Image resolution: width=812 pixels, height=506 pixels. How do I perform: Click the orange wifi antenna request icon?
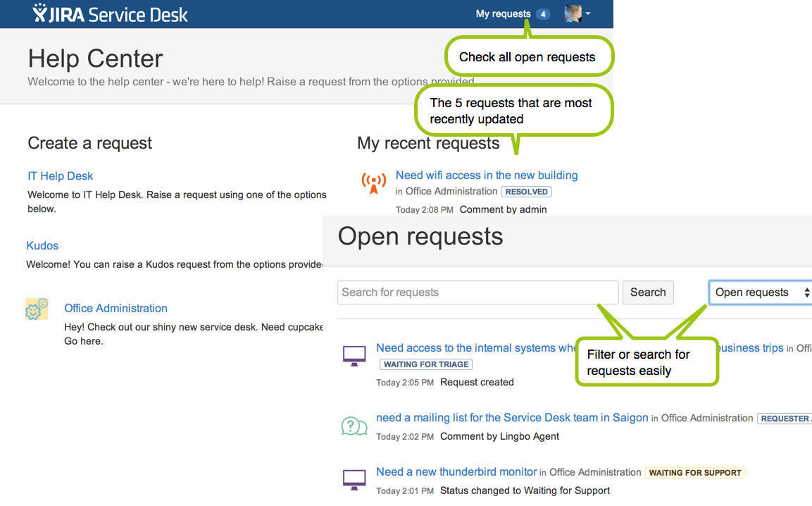pos(373,183)
